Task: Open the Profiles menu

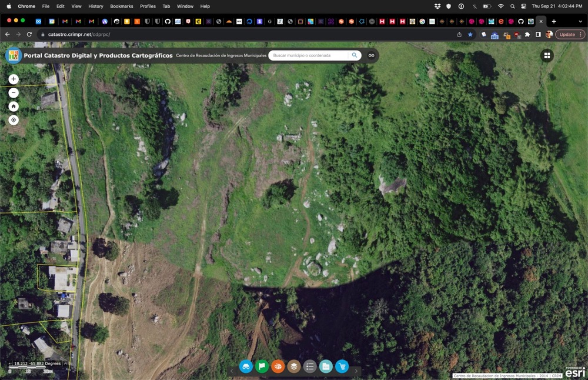Action: tap(148, 6)
